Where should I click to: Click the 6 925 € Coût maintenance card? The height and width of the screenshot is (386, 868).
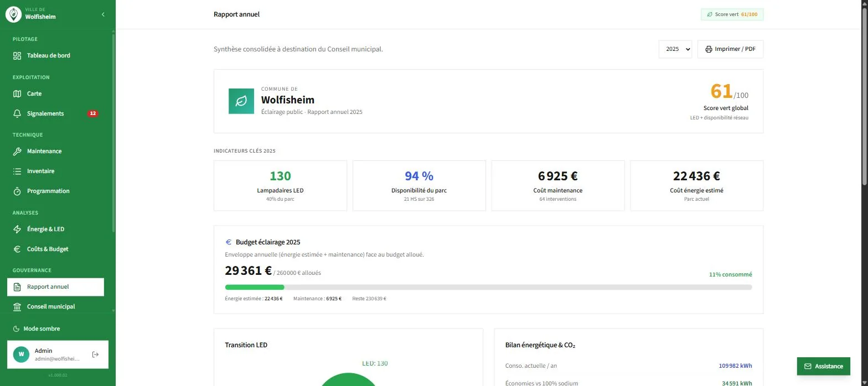tap(558, 186)
